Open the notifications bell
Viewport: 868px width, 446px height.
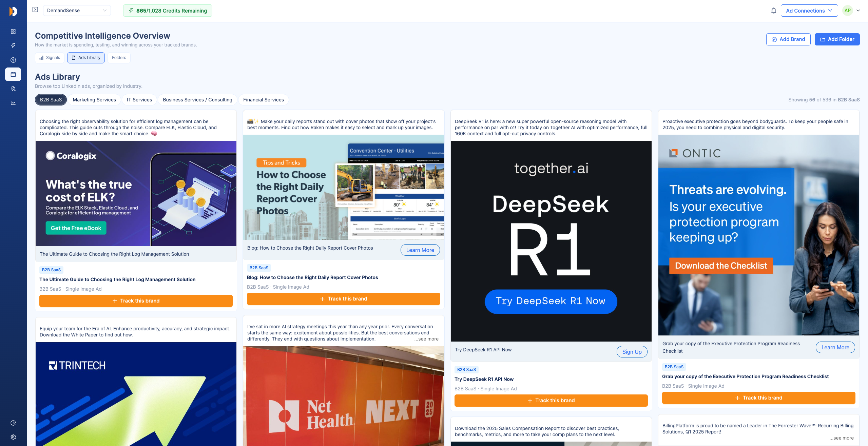(773, 11)
